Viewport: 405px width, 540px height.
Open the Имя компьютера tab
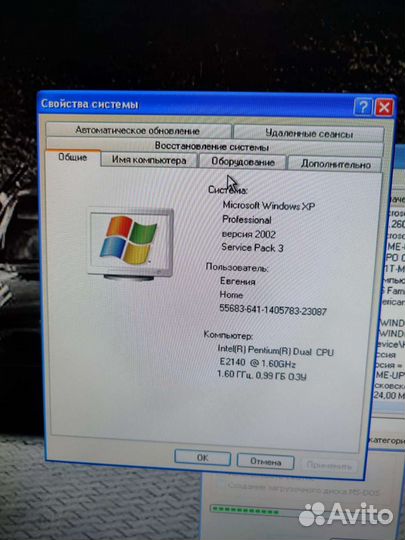(149, 160)
